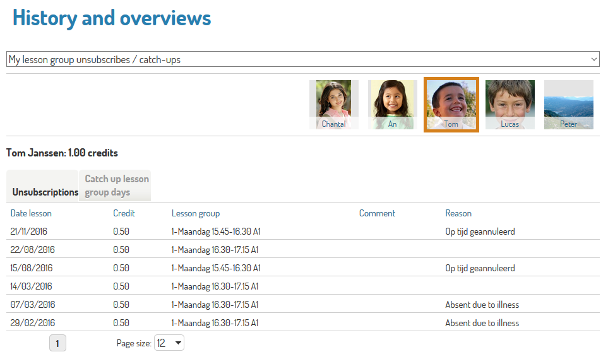This screenshot has height=364, width=608.
Task: Click the Comment column header
Action: (377, 213)
